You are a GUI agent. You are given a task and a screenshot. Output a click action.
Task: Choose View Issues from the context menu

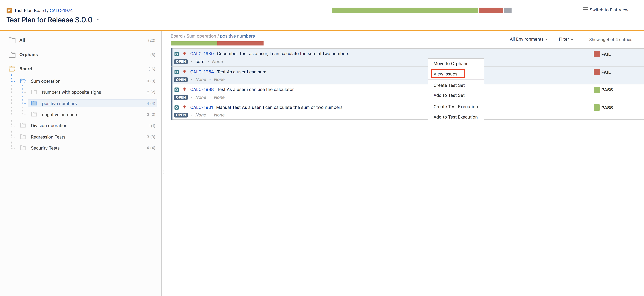(445, 74)
